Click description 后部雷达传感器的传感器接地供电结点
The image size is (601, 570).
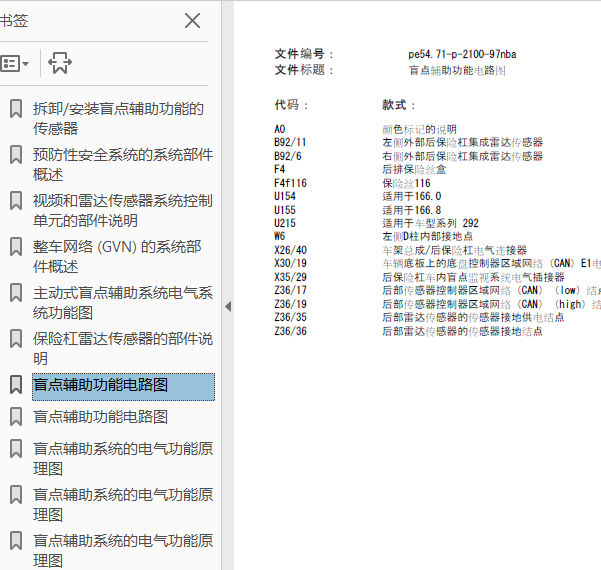coord(473,317)
